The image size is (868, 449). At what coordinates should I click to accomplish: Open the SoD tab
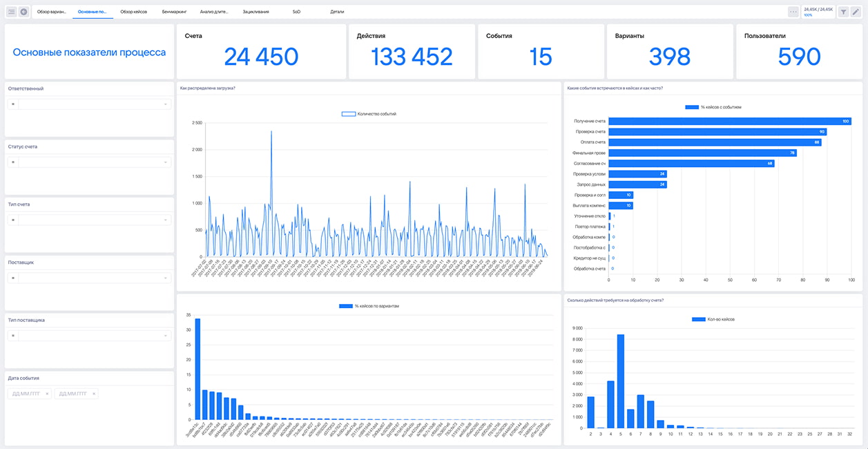coord(296,12)
